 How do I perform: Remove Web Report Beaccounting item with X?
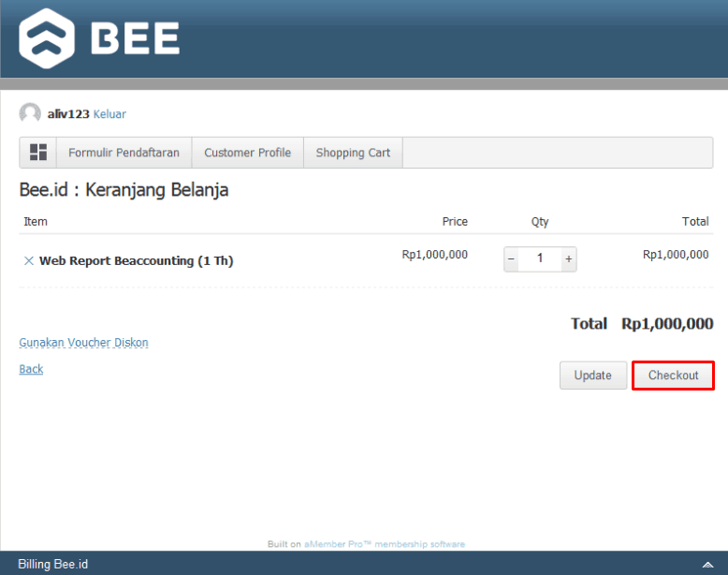pyautogui.click(x=29, y=260)
